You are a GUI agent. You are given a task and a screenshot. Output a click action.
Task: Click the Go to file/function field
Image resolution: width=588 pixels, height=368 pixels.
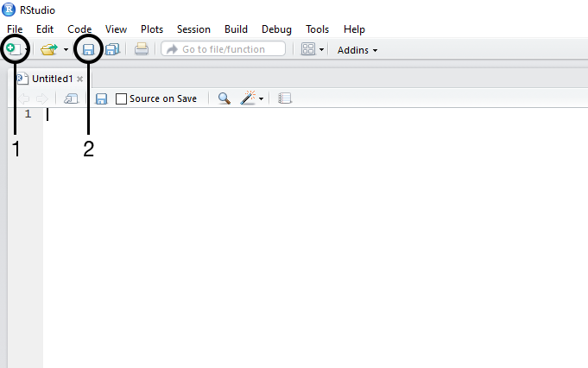[224, 49]
